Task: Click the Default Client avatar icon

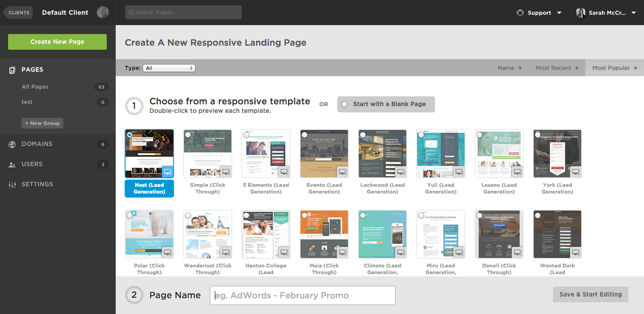Action: coord(103,13)
